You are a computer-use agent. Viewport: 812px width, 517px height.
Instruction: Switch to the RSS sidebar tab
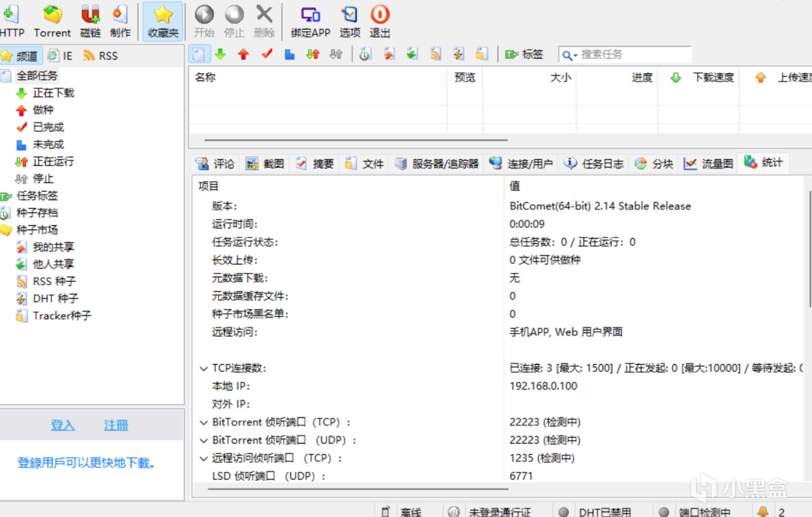(x=100, y=56)
